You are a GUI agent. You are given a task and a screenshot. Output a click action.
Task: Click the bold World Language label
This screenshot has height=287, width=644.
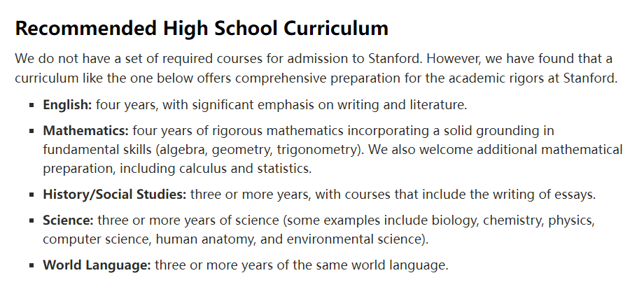tap(97, 265)
